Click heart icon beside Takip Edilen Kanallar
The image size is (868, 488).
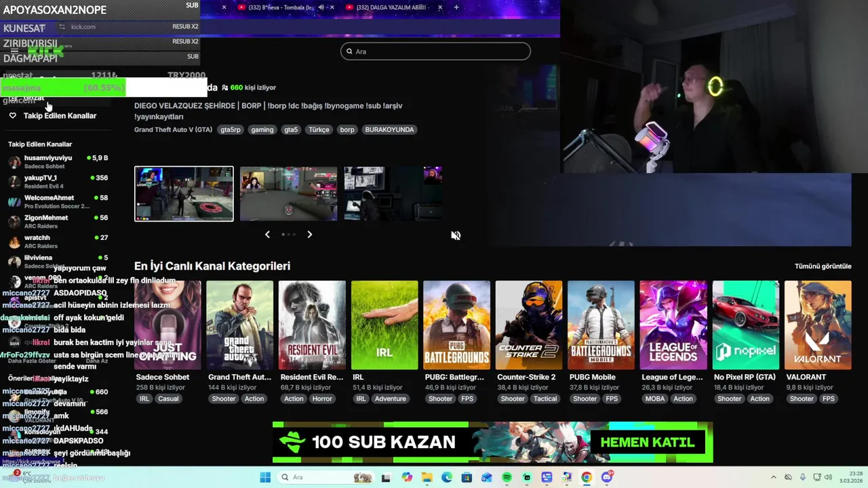coord(12,116)
